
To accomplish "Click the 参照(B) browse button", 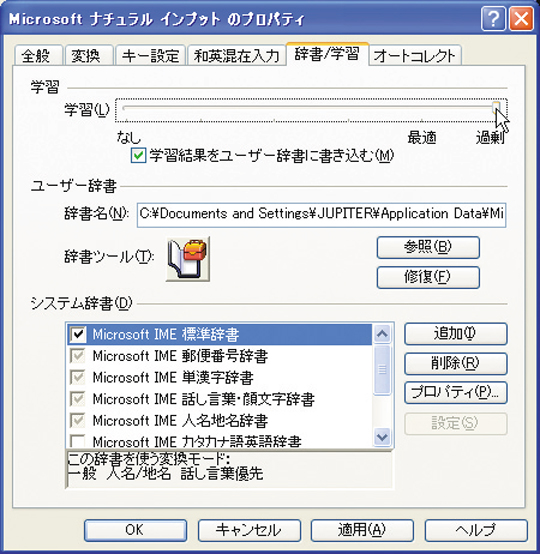I will (x=428, y=247).
